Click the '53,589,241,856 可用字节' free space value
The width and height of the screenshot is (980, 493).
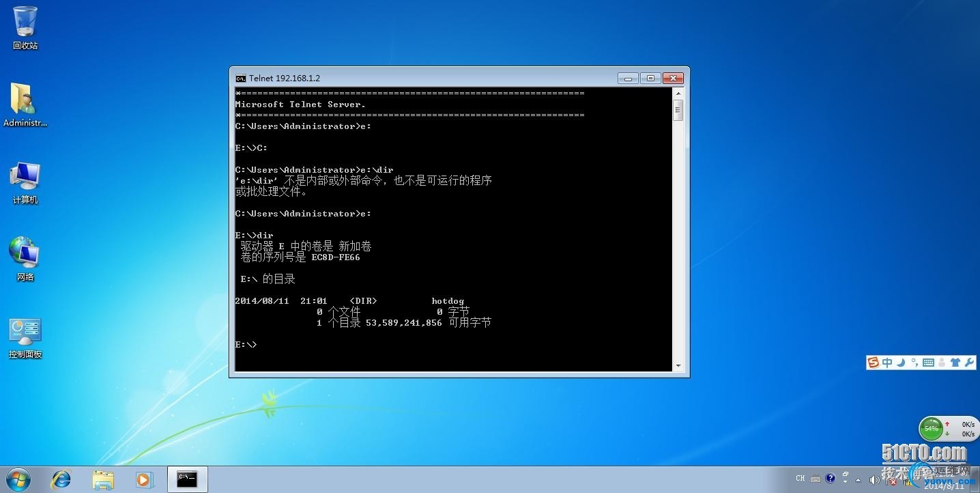click(429, 323)
